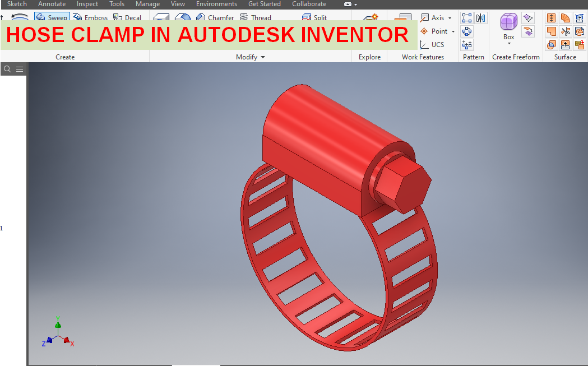Click the Replace Face icon
The width and height of the screenshot is (588, 366).
(x=580, y=18)
